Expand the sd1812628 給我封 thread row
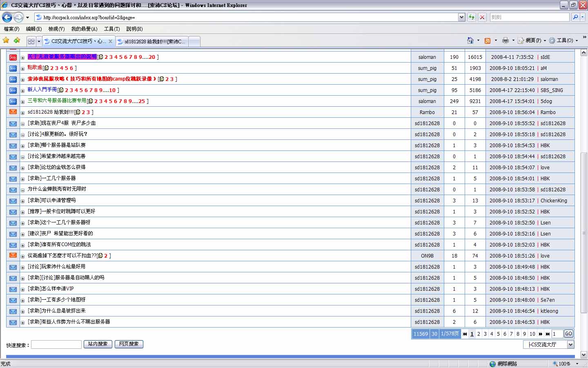The image size is (588, 368). (23, 113)
